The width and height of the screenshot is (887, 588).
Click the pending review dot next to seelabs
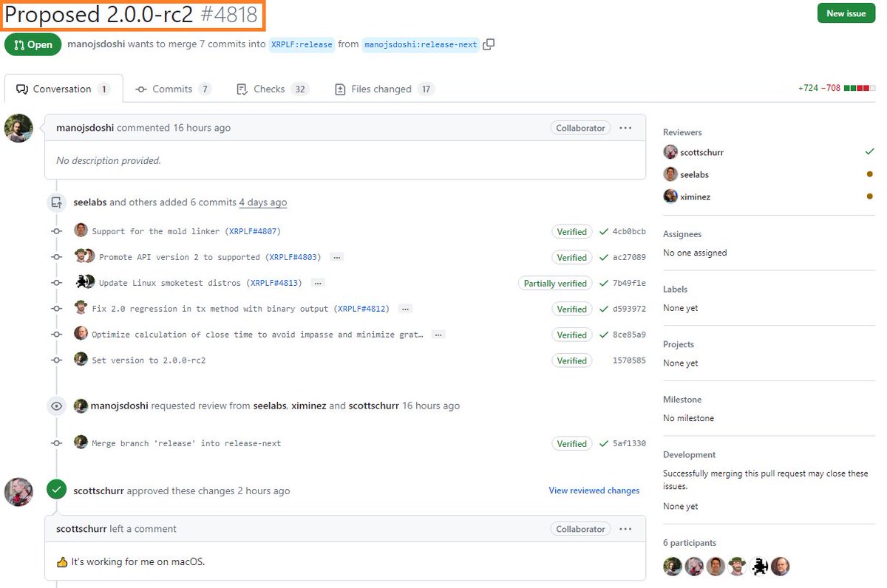(870, 174)
